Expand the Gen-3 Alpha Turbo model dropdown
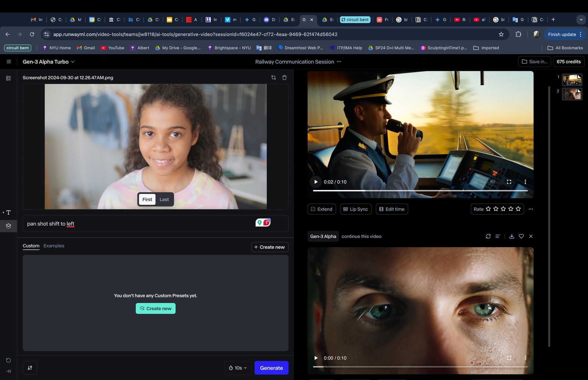 49,62
